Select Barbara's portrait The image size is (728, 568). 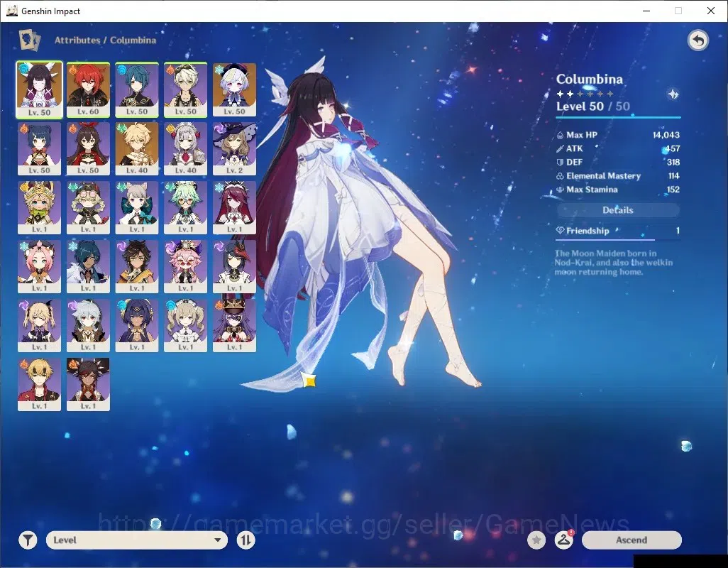pyautogui.click(x=186, y=326)
